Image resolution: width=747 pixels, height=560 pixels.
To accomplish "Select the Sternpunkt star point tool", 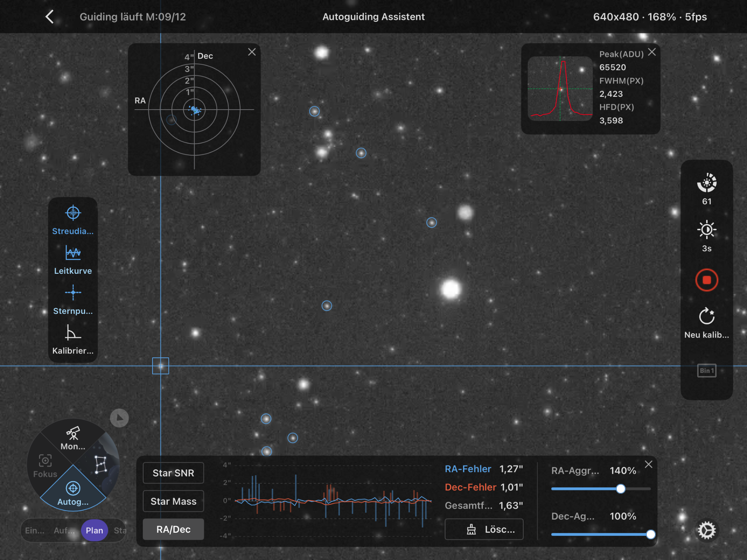I will pos(73,300).
